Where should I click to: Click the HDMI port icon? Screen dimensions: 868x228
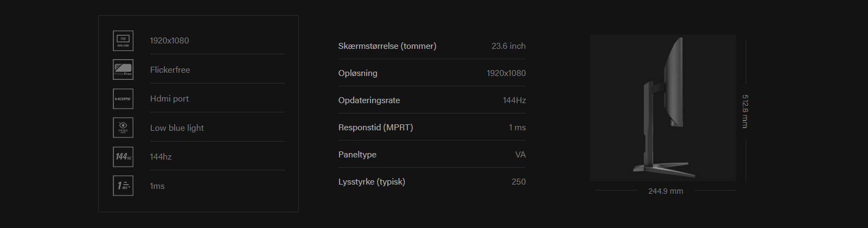[123, 99]
